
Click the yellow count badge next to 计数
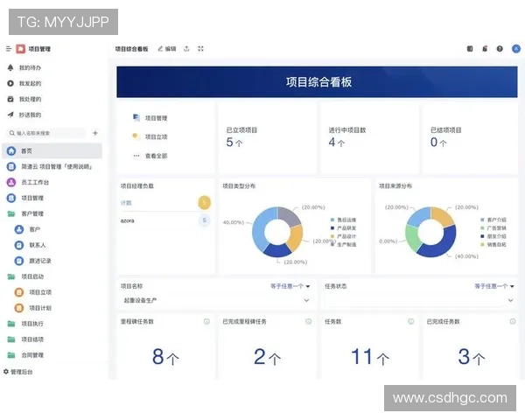click(205, 203)
